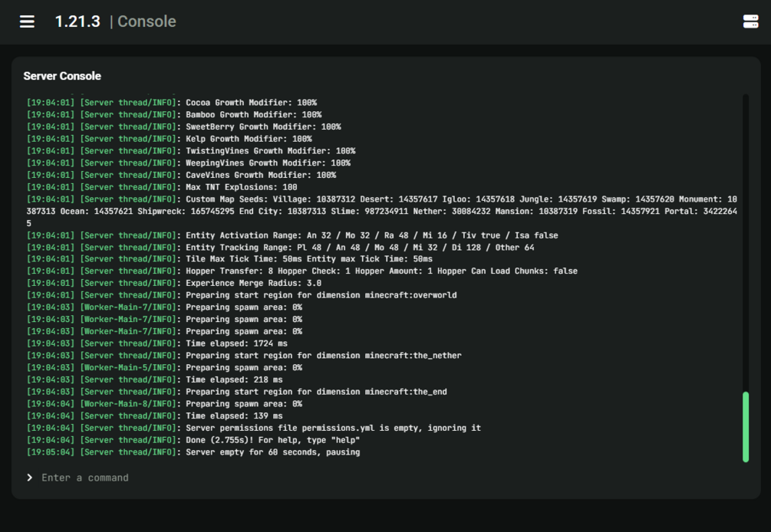Click the 1.21.3 server name title
The image size is (771, 532).
click(x=77, y=21)
